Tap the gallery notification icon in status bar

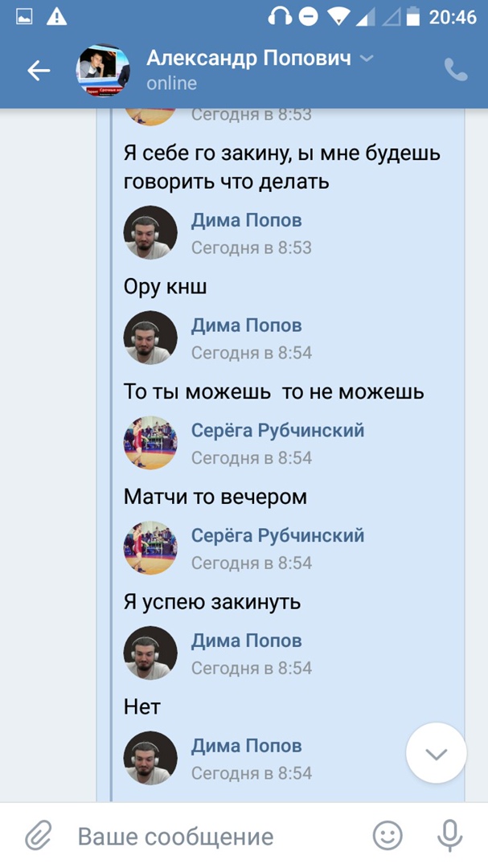tap(24, 15)
